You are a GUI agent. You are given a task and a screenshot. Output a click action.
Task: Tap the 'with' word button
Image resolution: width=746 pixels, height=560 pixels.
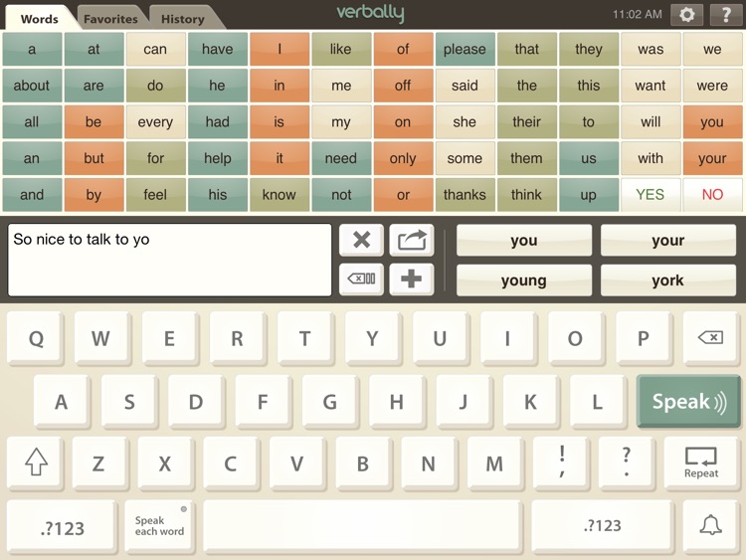click(651, 158)
